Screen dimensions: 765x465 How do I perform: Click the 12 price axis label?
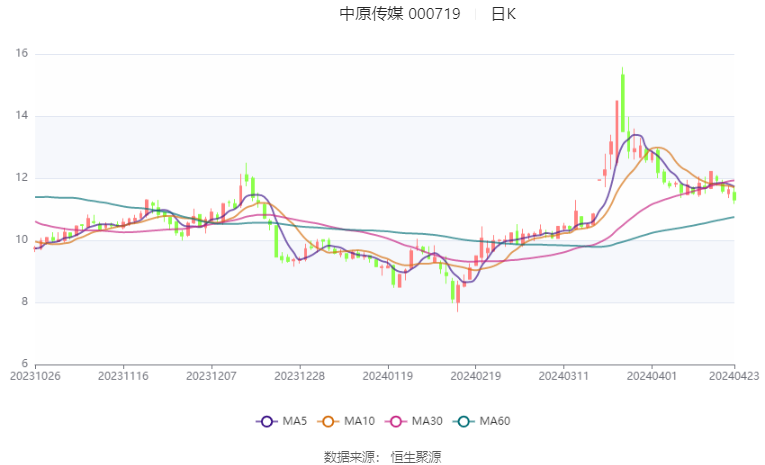(x=22, y=178)
